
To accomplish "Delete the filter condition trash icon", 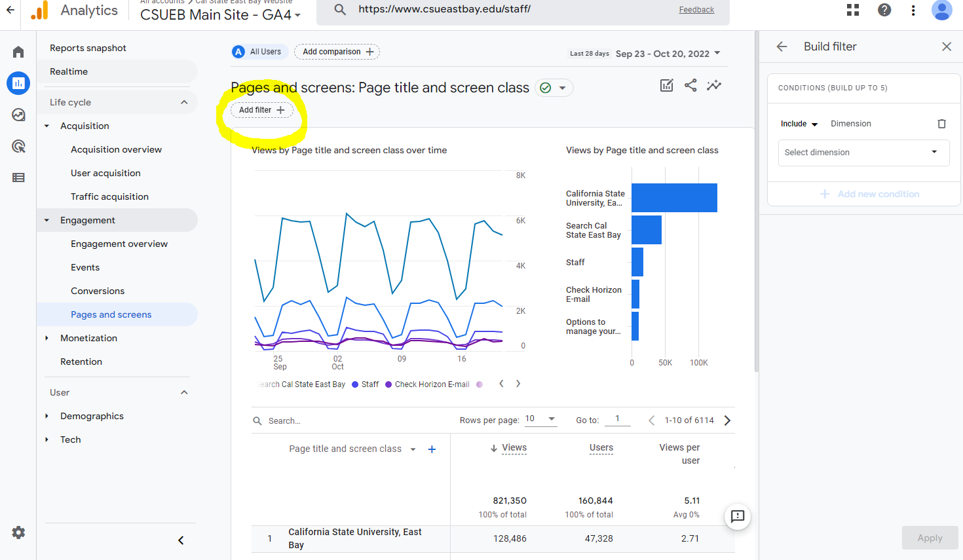I will tap(941, 124).
